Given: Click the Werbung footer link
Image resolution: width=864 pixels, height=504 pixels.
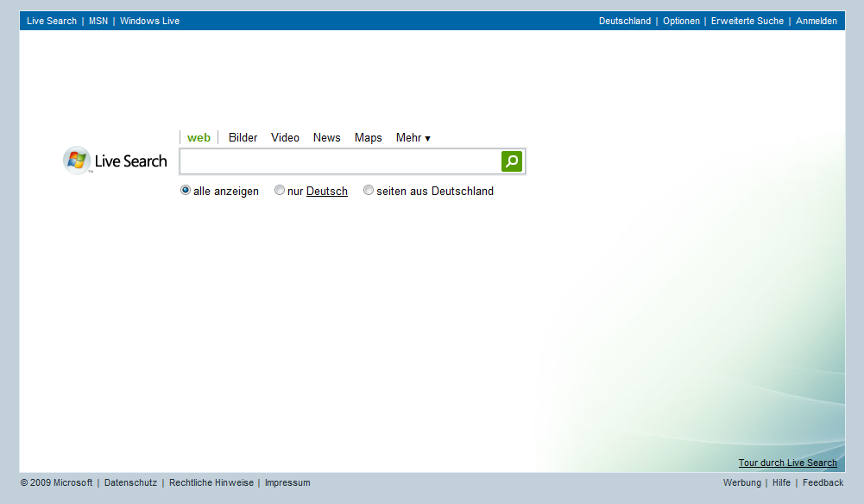Looking at the screenshot, I should coord(741,482).
